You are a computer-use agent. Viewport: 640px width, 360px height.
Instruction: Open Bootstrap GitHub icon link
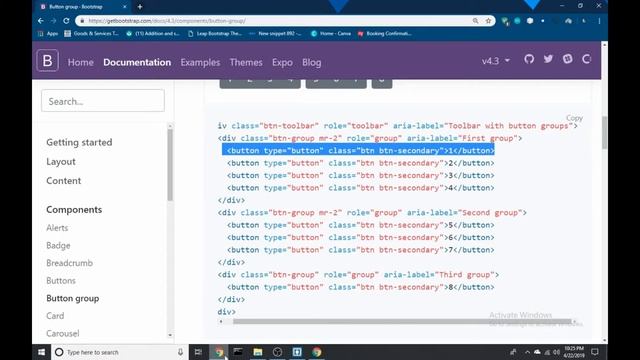pyautogui.click(x=529, y=59)
